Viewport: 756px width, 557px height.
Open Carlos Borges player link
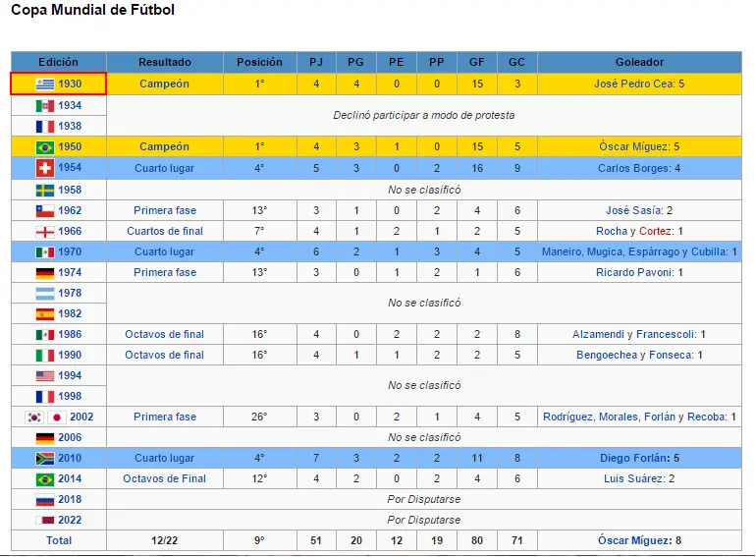pos(634,168)
